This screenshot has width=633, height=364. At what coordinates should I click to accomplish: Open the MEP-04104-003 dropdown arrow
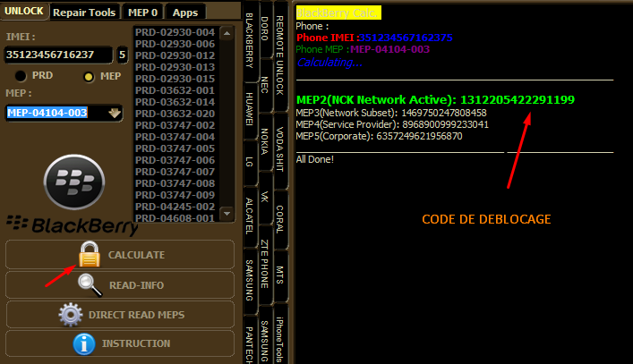[115, 113]
